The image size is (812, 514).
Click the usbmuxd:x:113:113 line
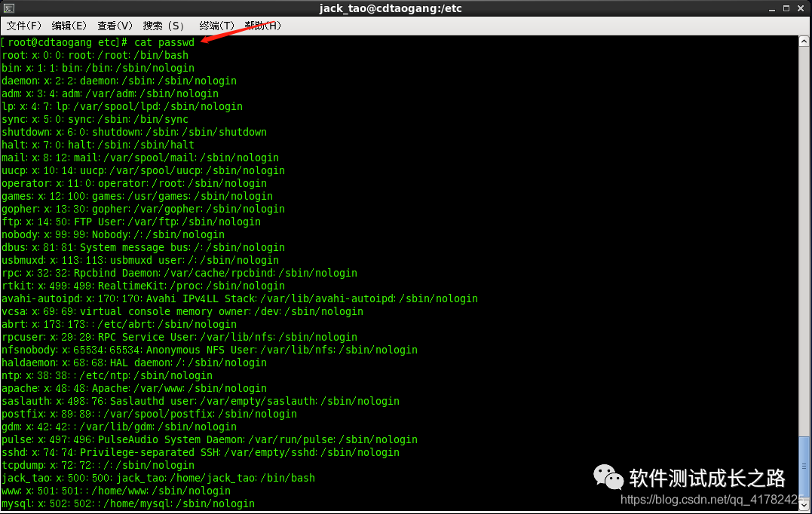click(140, 260)
